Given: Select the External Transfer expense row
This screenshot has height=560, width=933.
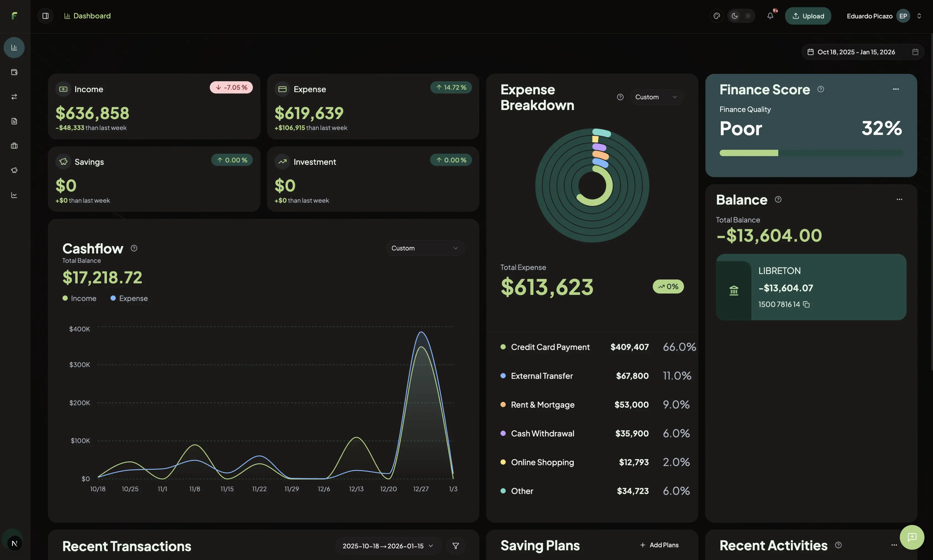Looking at the screenshot, I should pos(596,376).
